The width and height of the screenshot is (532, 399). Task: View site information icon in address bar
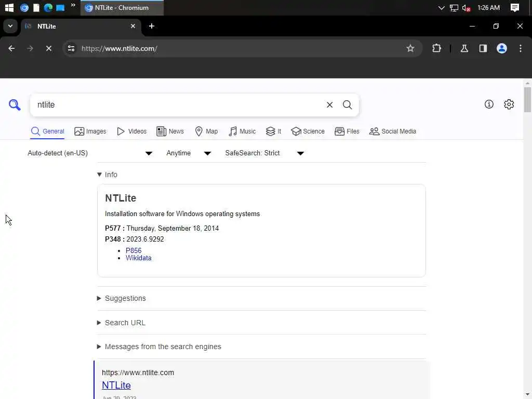tap(71, 48)
